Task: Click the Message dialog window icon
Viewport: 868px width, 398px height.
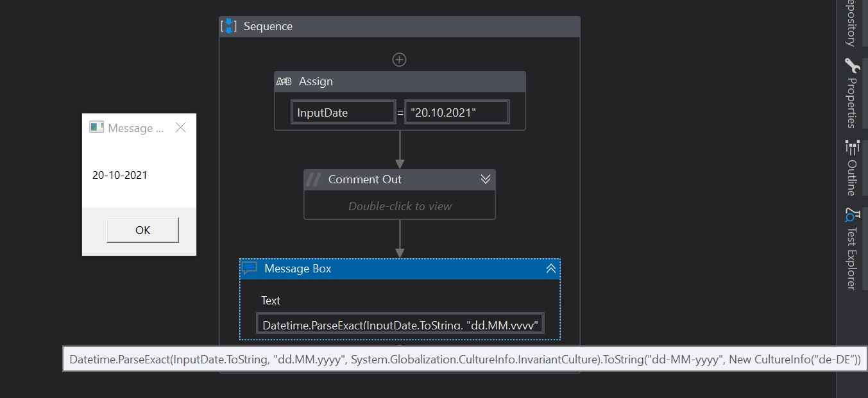Action: click(96, 128)
